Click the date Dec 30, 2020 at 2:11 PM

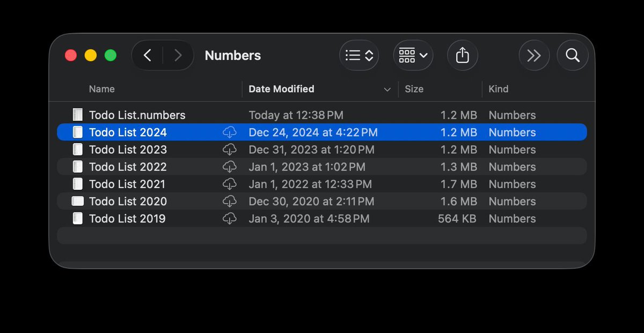click(x=312, y=201)
